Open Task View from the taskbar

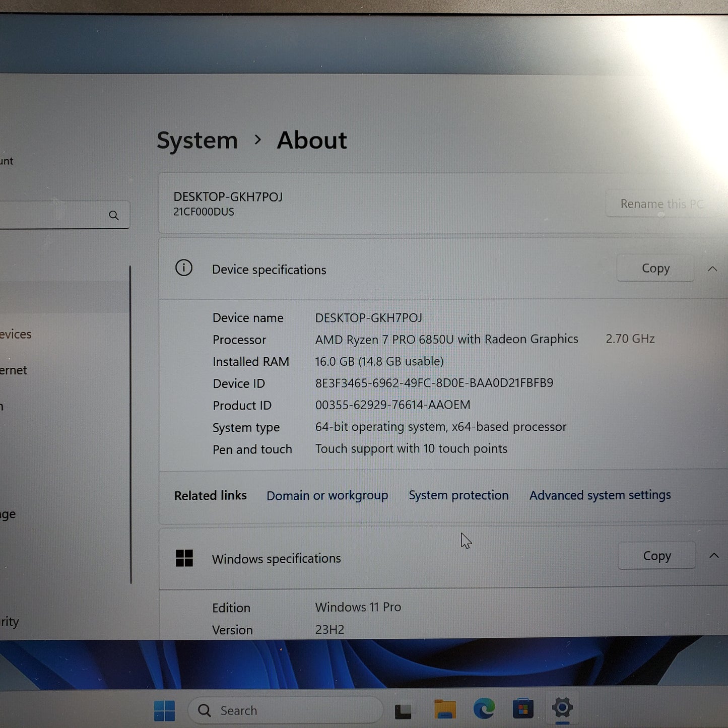pyautogui.click(x=403, y=710)
